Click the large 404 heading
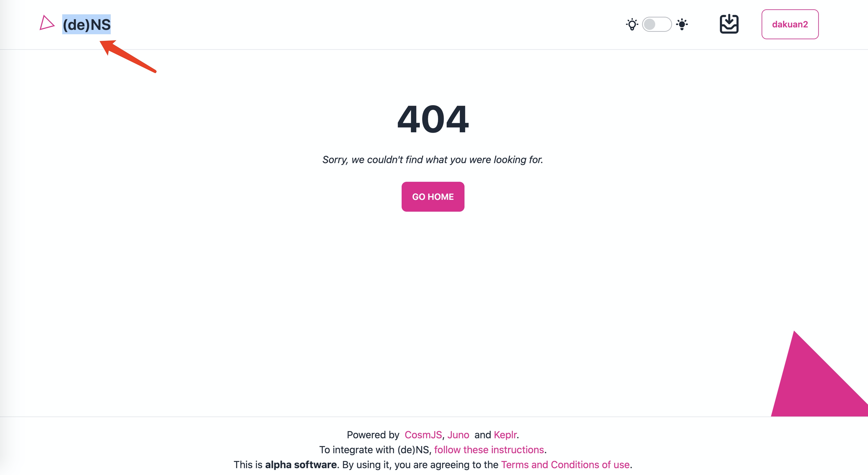868x475 pixels. [433, 119]
